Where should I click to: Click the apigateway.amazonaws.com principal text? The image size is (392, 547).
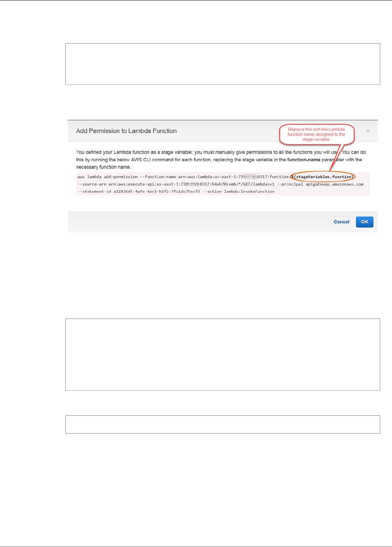click(334, 184)
